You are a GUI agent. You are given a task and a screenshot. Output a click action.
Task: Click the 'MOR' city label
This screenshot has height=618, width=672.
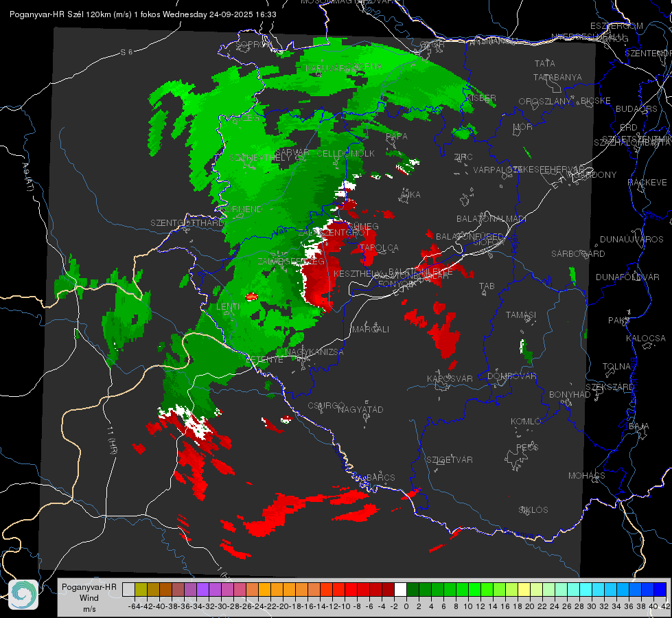(x=523, y=126)
